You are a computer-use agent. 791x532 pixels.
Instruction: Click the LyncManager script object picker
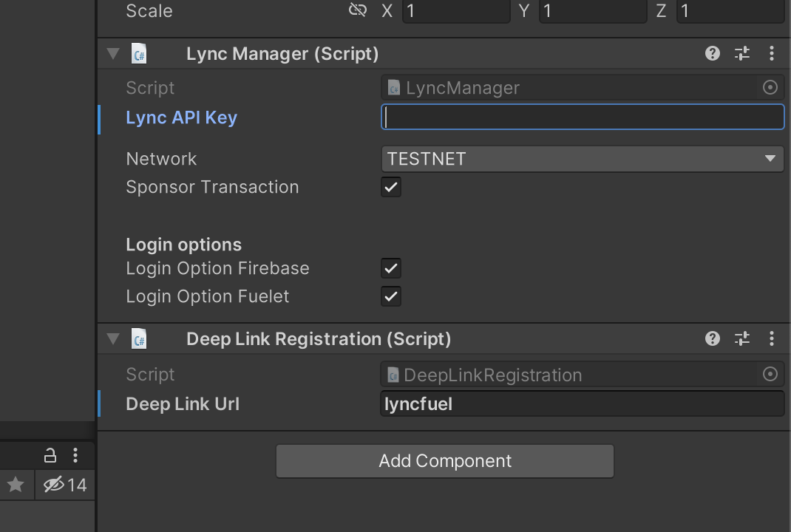tap(770, 88)
